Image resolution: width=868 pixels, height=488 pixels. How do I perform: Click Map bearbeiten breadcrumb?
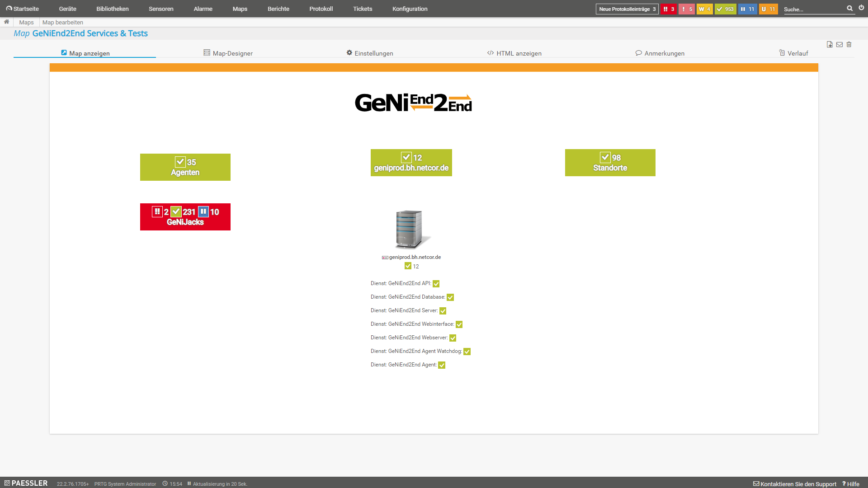pos(63,22)
